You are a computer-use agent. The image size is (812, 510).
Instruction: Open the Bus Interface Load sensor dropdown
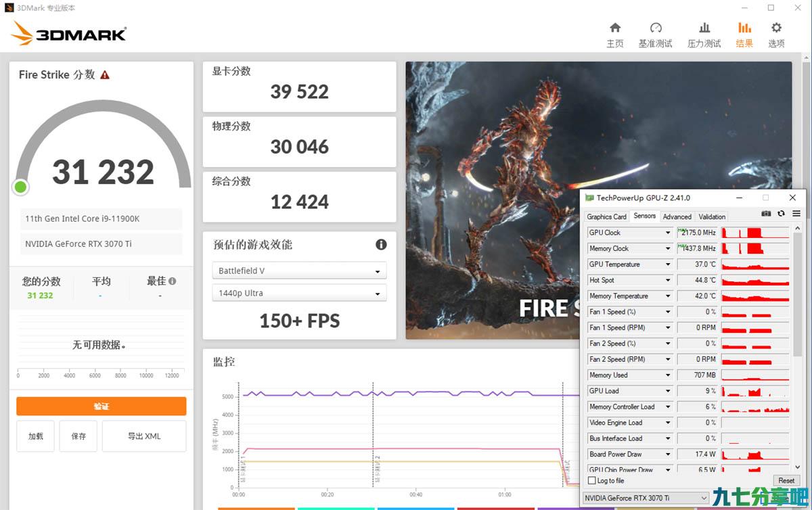click(x=668, y=438)
